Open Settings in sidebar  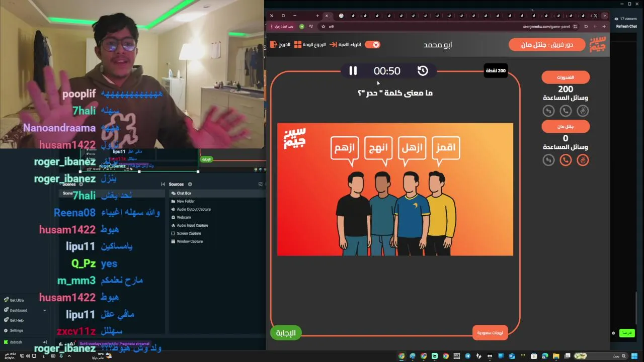13,330
